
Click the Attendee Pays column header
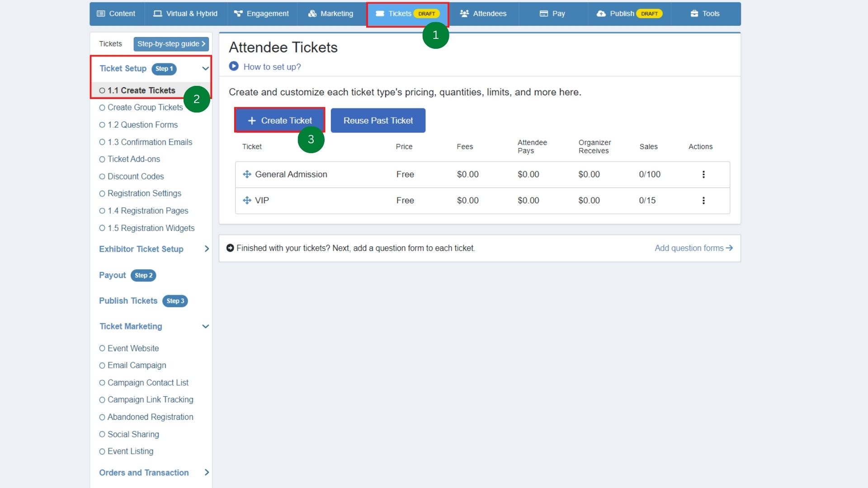pyautogui.click(x=532, y=146)
